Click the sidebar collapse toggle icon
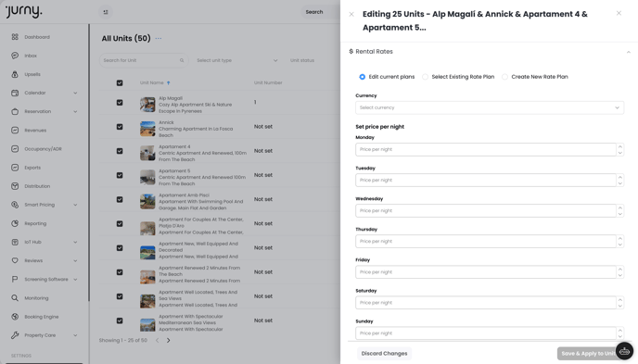638x364 pixels. (106, 12)
